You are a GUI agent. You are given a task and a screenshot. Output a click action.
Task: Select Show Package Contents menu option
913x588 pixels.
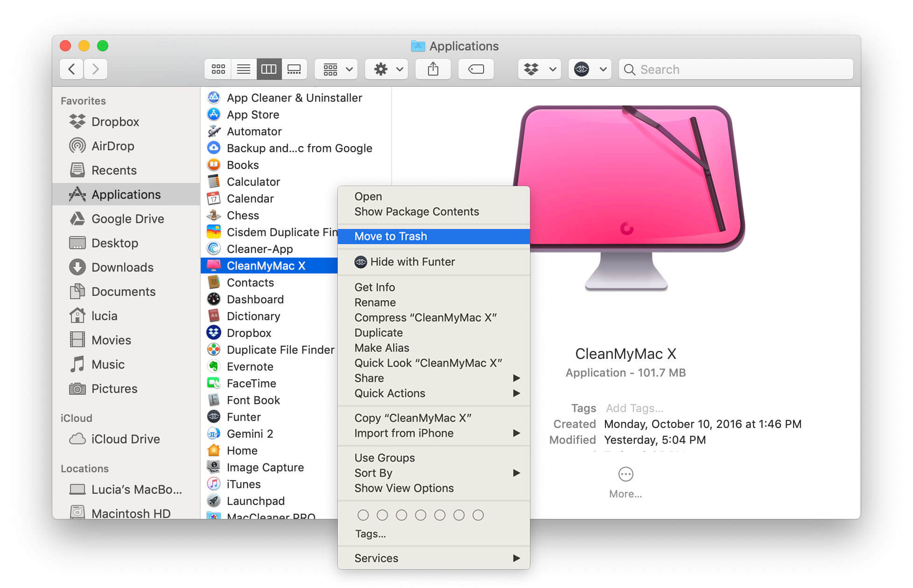click(415, 211)
